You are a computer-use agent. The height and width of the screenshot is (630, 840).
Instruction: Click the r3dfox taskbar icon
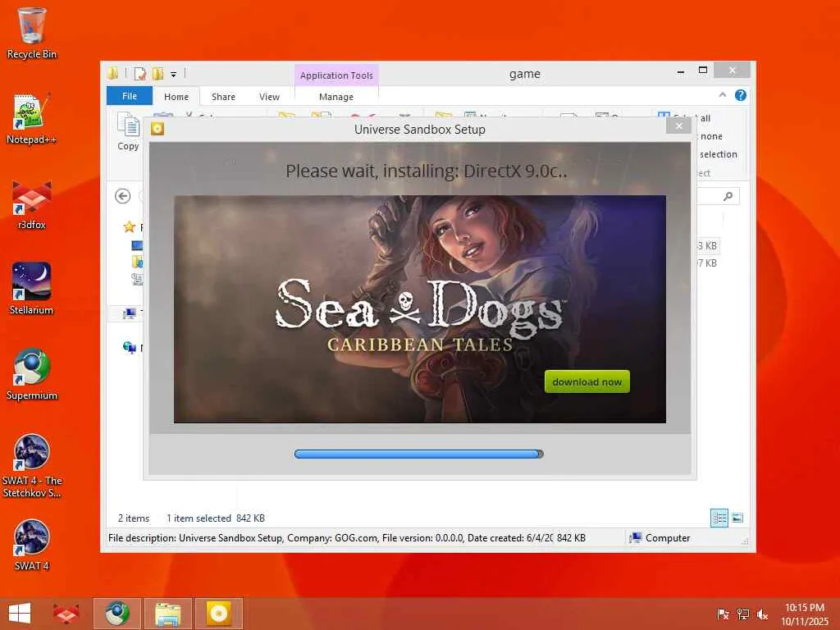[66, 614]
